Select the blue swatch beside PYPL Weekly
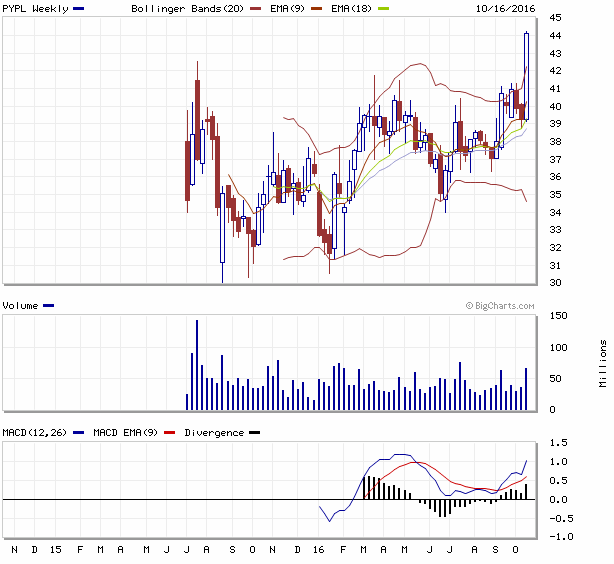This screenshot has height=564, width=614. [x=78, y=9]
